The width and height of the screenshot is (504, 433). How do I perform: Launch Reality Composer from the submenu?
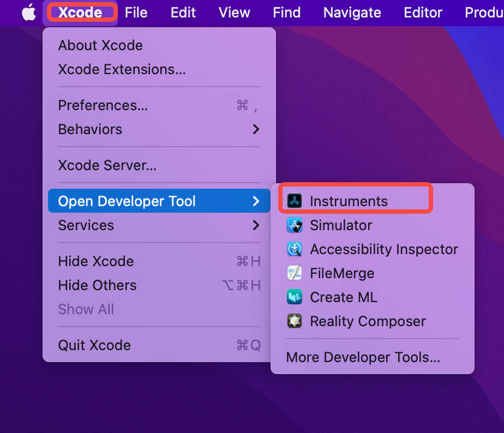(x=373, y=321)
